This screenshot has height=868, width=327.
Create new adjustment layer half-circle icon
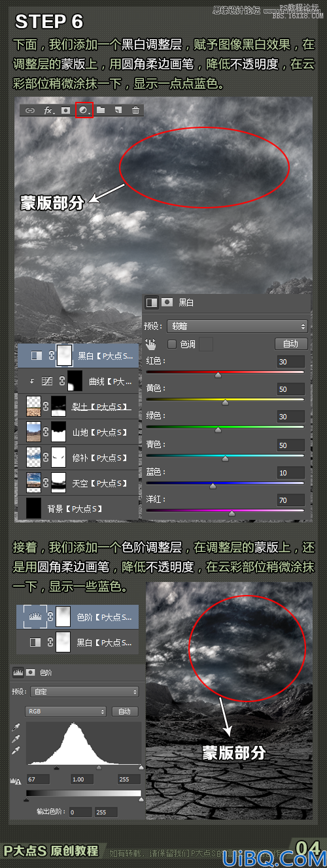83,110
